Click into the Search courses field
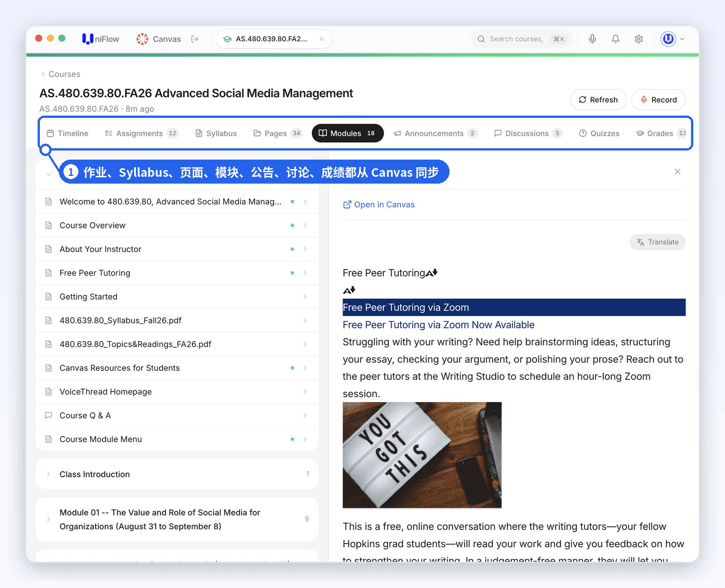Viewport: 725px width, 588px height. 522,39
